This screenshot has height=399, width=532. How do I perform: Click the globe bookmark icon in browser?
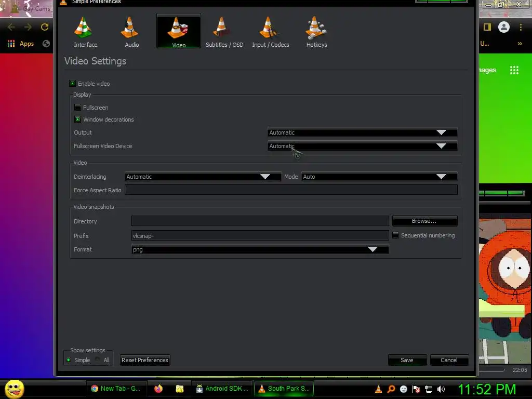[x=46, y=44]
